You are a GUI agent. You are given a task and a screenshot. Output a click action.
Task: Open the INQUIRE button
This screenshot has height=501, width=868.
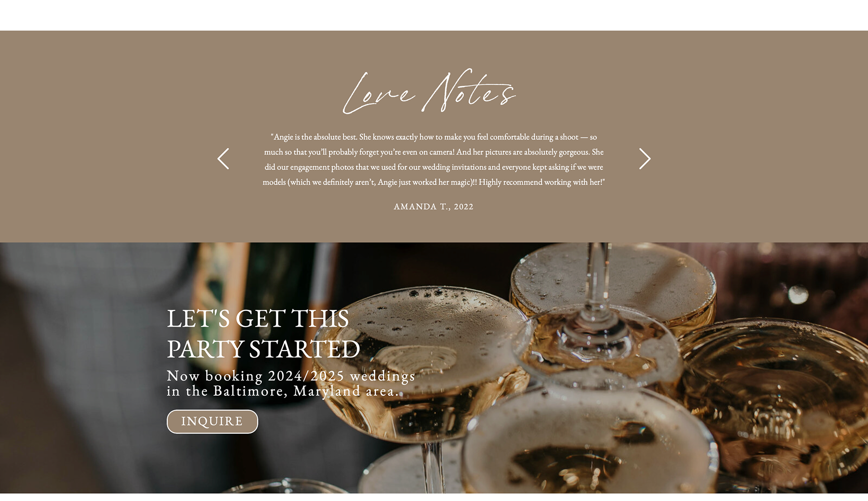click(212, 421)
